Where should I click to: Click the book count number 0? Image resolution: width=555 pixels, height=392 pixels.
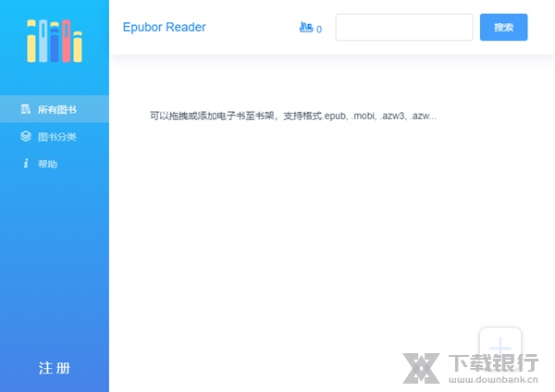(x=319, y=30)
